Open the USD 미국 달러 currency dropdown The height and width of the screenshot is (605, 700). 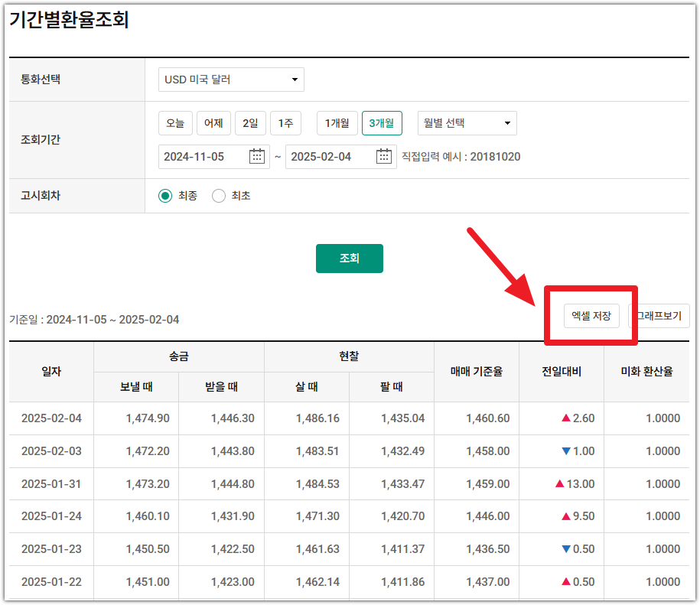point(230,79)
